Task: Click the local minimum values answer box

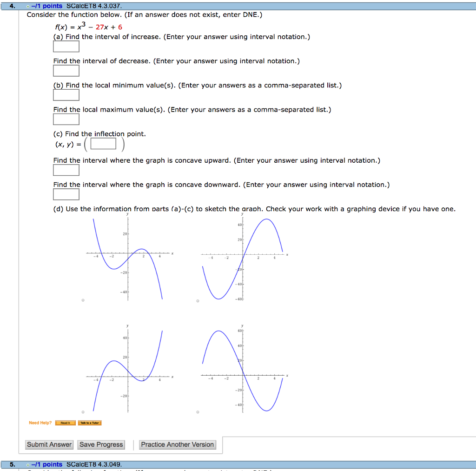Action: (66, 95)
